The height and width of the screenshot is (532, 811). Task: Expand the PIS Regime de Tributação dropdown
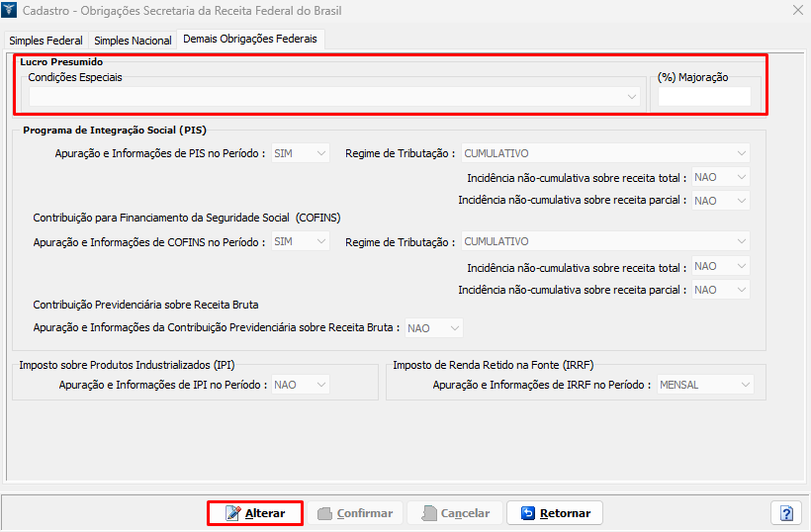point(606,153)
